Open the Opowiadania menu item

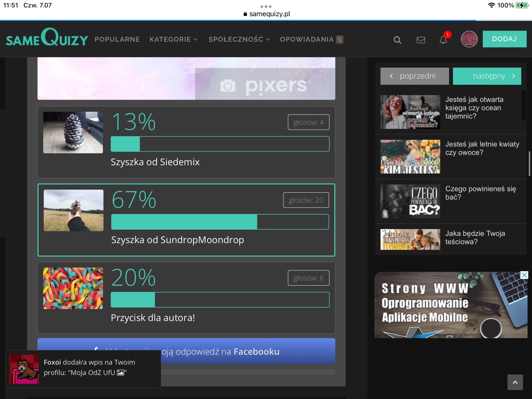click(x=307, y=39)
